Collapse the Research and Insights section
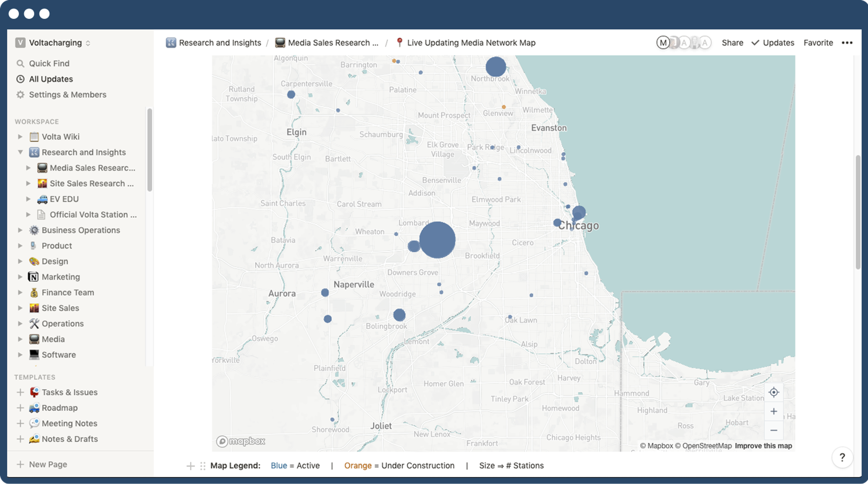 pyautogui.click(x=20, y=152)
